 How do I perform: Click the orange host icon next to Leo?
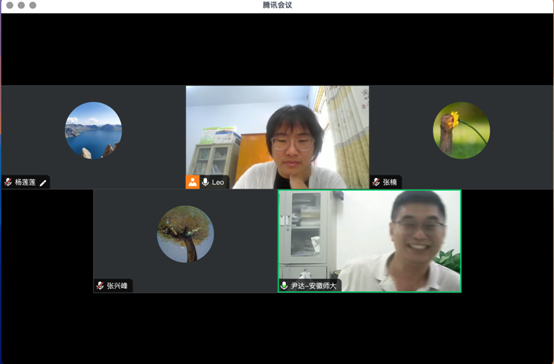coord(193,182)
